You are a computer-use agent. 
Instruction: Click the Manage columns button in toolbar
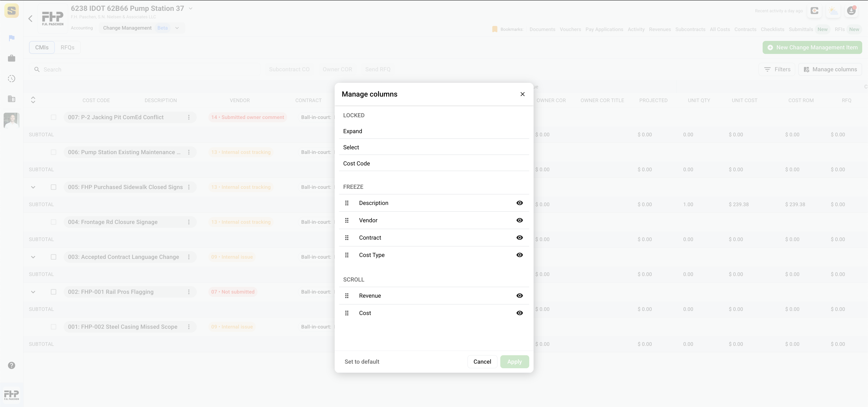pos(830,69)
